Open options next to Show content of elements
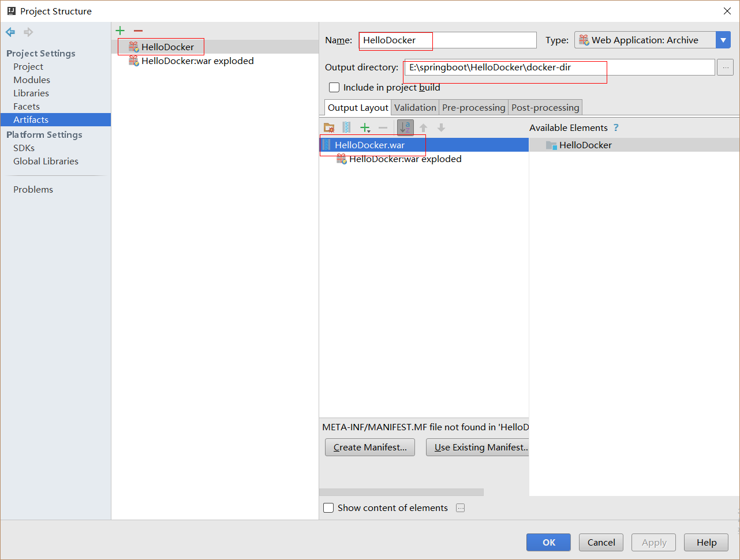 point(460,508)
